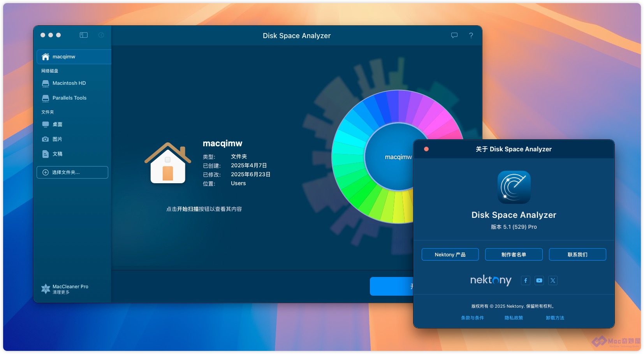Click the nektony logo
Image resolution: width=644 pixels, height=354 pixels.
[x=491, y=280]
